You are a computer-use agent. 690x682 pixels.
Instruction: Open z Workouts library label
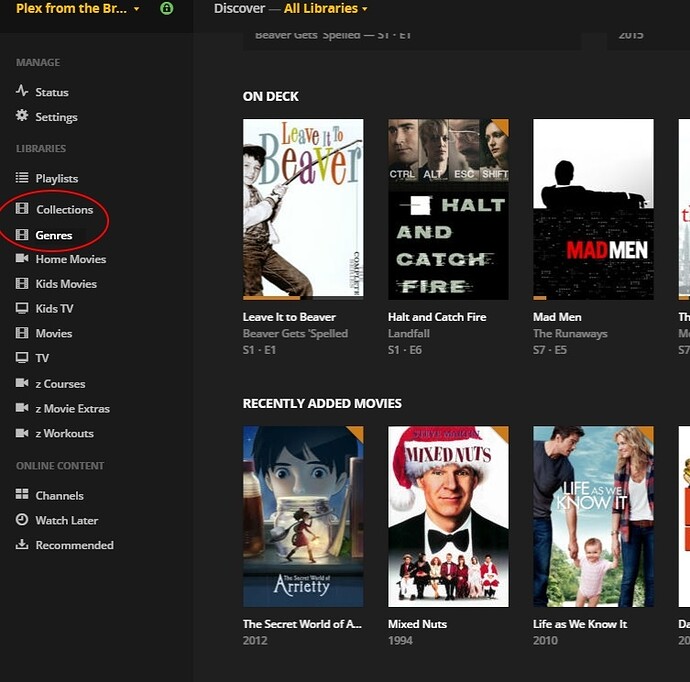point(65,433)
